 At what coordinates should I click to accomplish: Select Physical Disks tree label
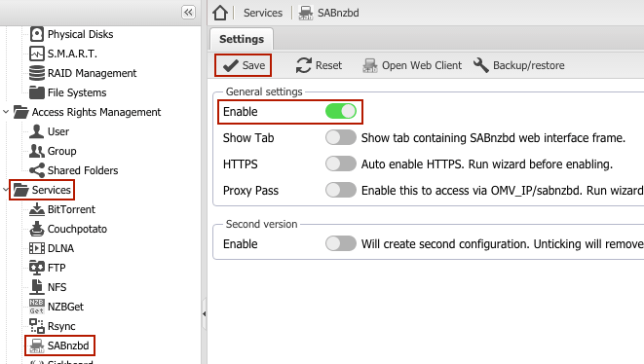tap(81, 34)
